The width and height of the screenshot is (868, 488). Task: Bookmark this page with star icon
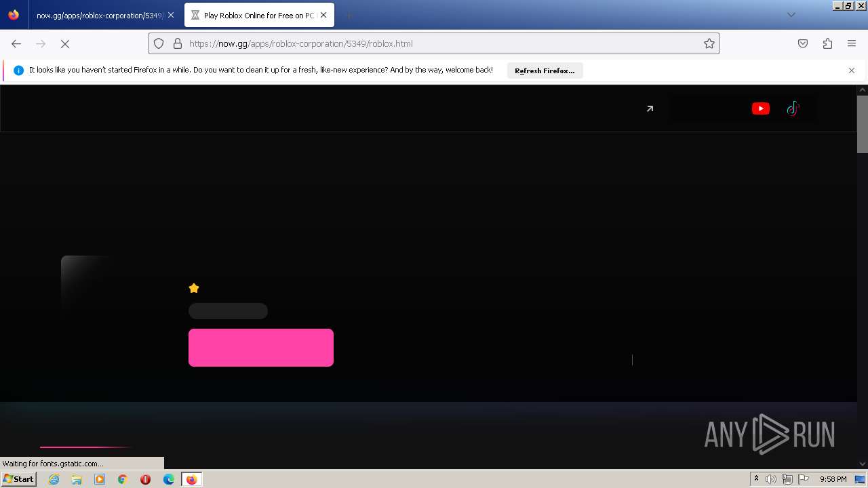click(709, 43)
